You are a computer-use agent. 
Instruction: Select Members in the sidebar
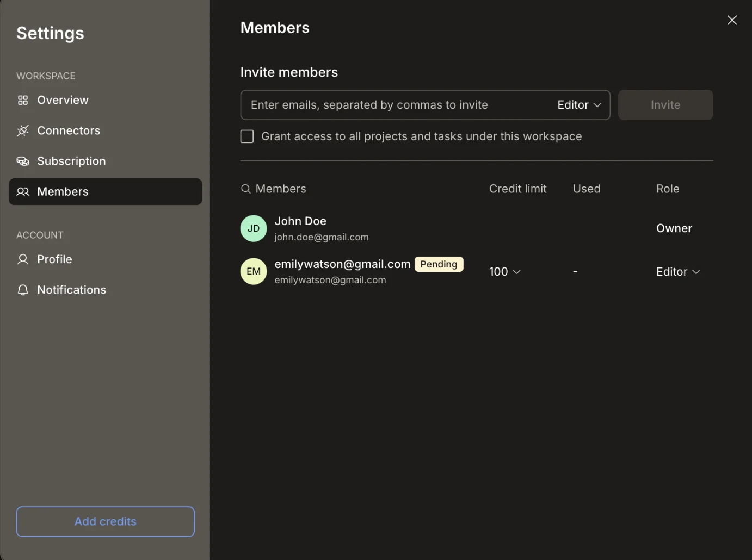point(106,191)
